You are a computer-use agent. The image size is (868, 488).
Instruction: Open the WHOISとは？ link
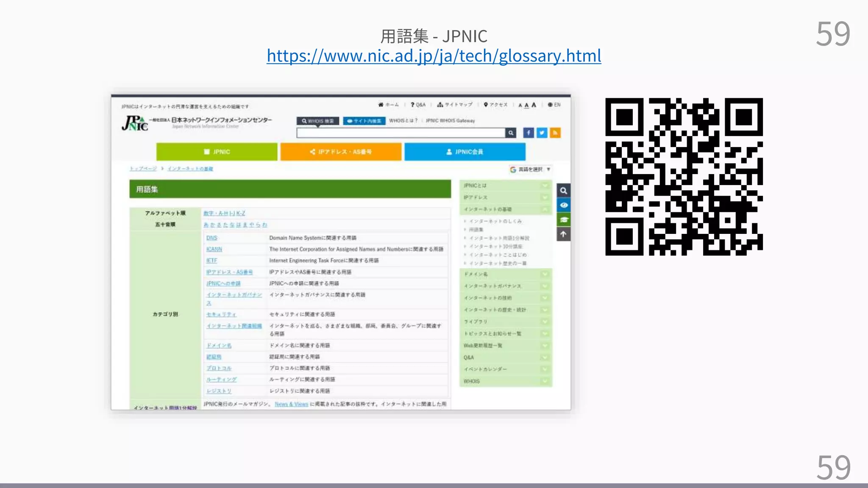point(403,121)
